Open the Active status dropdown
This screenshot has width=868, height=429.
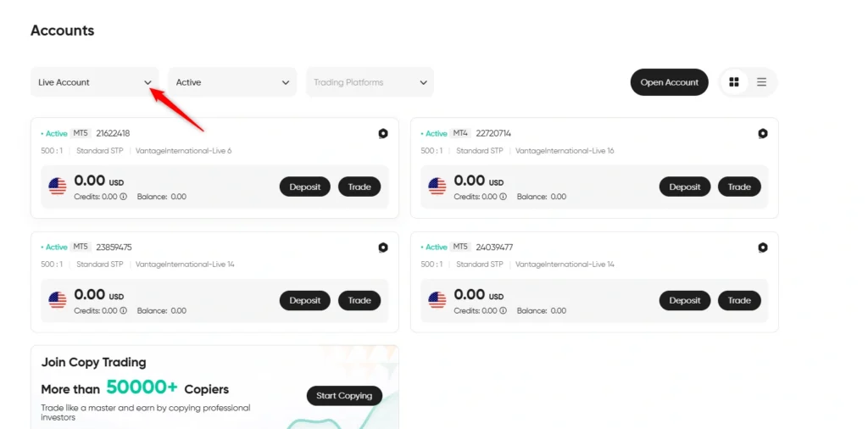click(232, 82)
